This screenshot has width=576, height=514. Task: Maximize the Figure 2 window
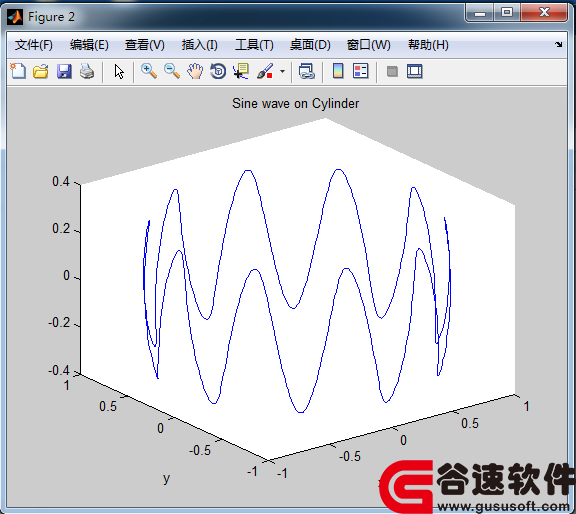507,12
